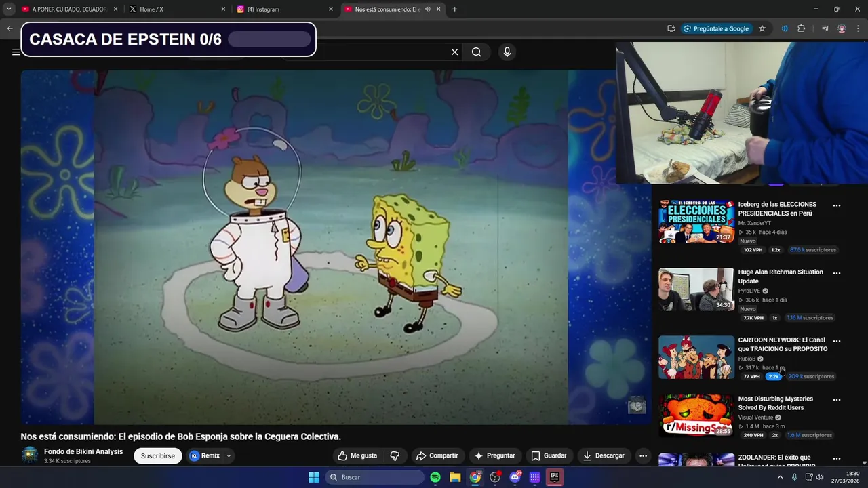868x488 pixels.
Task: Click the Visual Venture channel name
Action: click(755, 418)
